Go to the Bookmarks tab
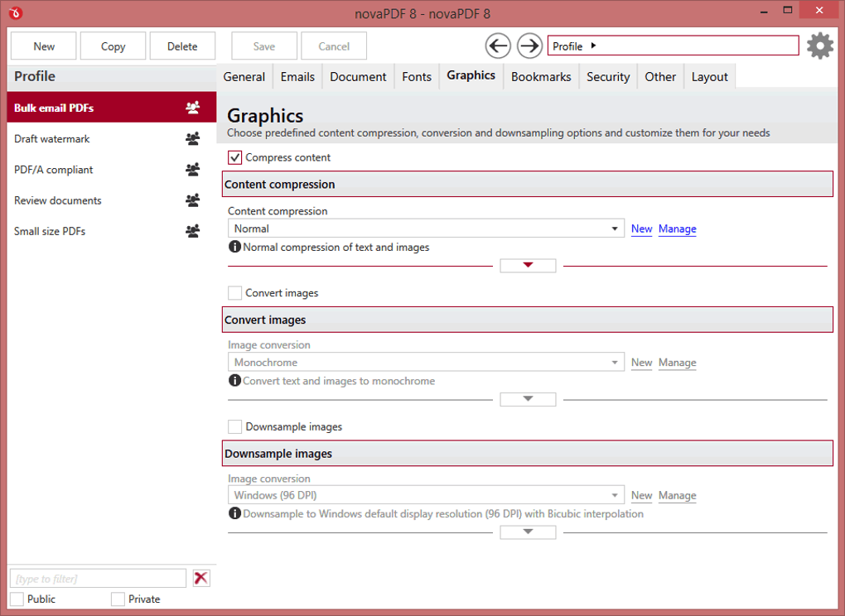The width and height of the screenshot is (845, 616). (541, 77)
